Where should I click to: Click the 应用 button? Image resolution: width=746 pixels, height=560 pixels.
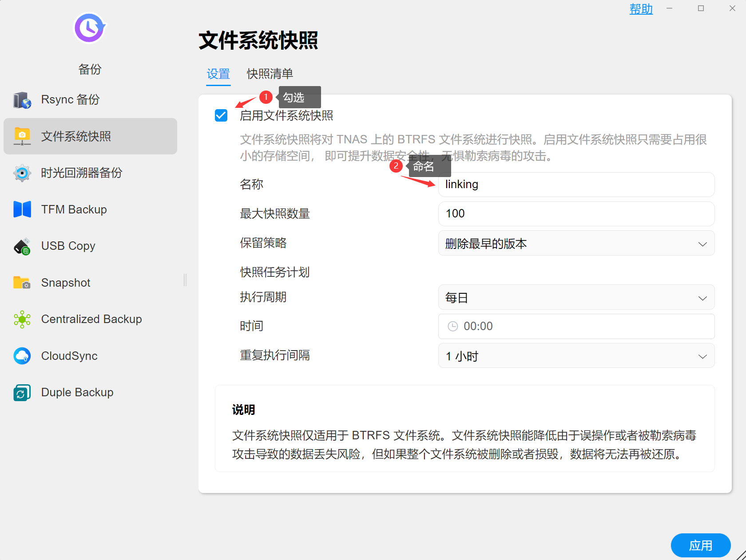[700, 545]
